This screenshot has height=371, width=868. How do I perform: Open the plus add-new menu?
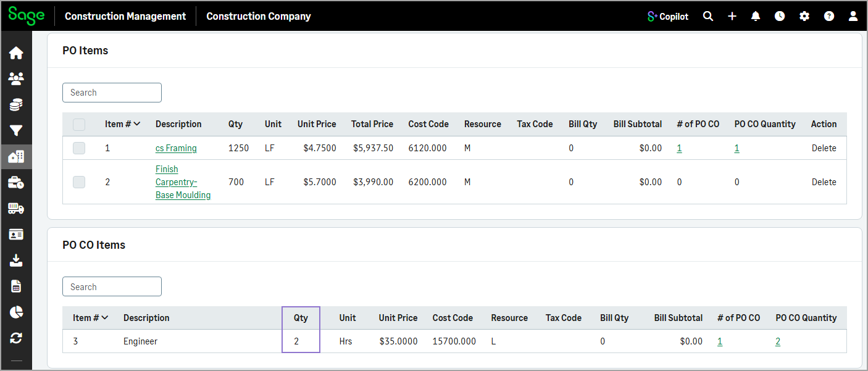pyautogui.click(x=732, y=17)
